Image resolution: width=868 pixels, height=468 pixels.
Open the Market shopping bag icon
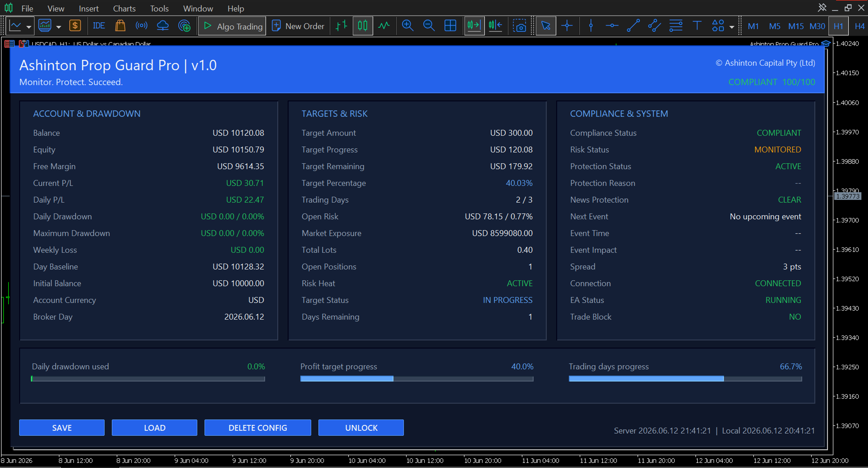pos(120,26)
